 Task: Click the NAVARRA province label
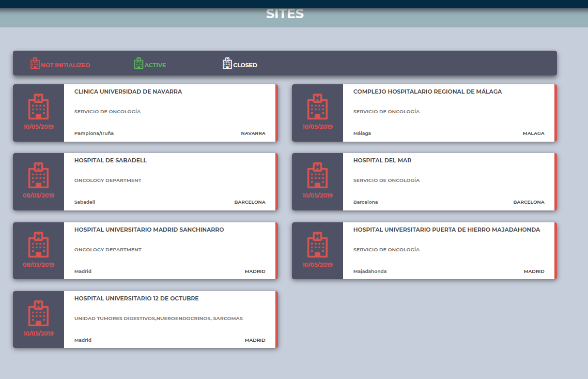click(253, 133)
